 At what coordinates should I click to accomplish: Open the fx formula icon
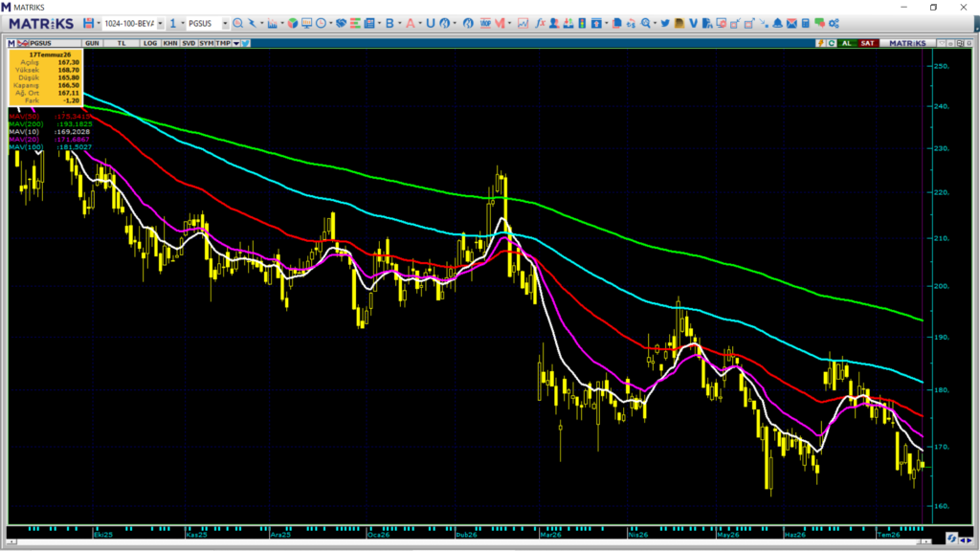541,23
